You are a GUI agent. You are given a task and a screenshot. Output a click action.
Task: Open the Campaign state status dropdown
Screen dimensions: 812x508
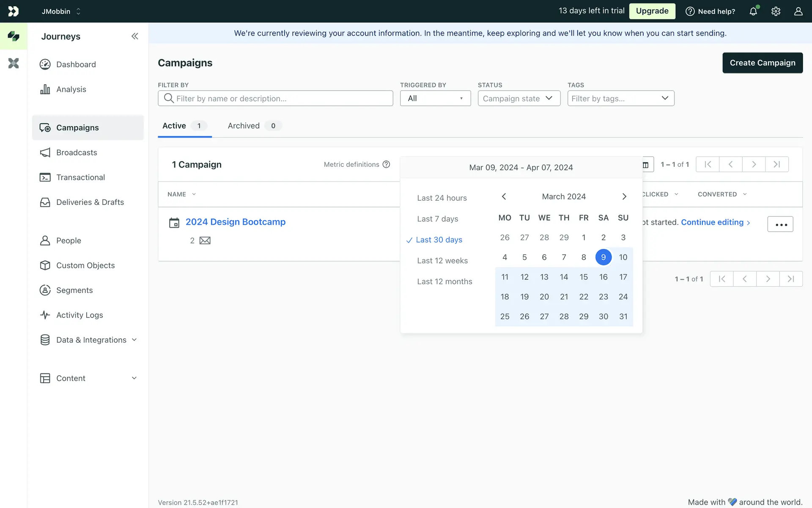pyautogui.click(x=518, y=98)
